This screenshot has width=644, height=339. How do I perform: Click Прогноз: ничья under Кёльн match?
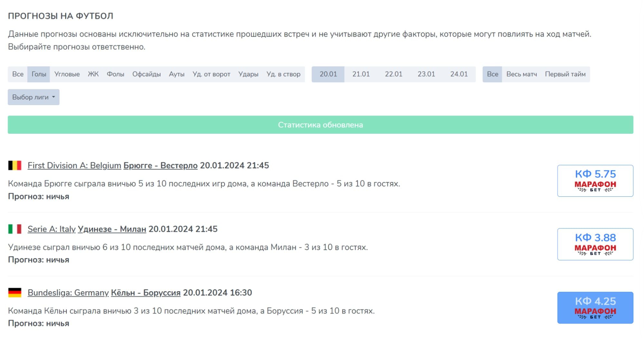pos(39,323)
